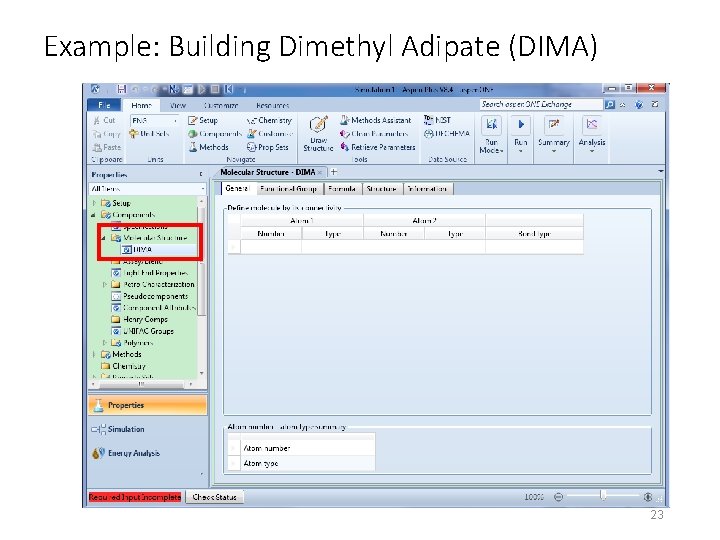Expand the Setup tree node
This screenshot has height=540, width=720.
pyautogui.click(x=94, y=202)
